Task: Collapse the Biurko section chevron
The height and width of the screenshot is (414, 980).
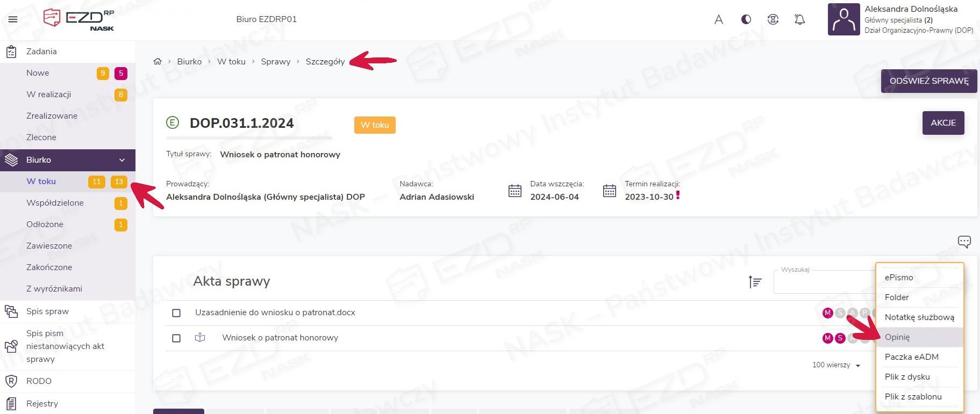Action: tap(122, 160)
